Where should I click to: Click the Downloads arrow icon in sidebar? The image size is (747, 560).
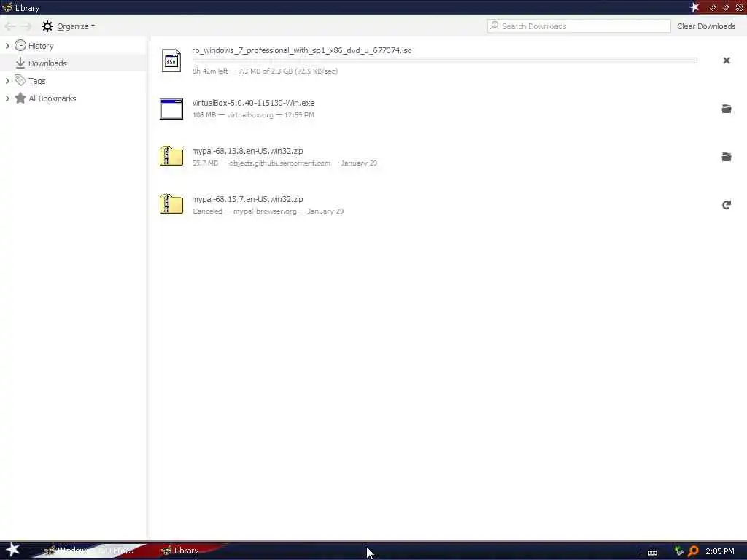tap(20, 63)
